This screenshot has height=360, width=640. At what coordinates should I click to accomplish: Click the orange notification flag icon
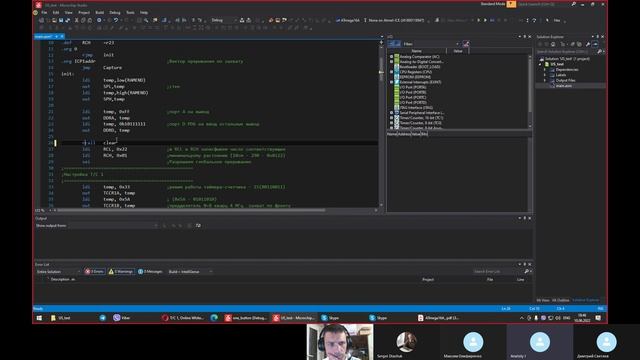pyautogui.click(x=511, y=4)
